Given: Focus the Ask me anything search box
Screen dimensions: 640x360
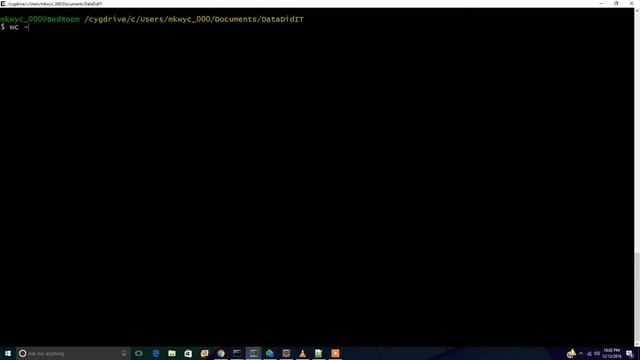Looking at the screenshot, I should click(x=73, y=353).
